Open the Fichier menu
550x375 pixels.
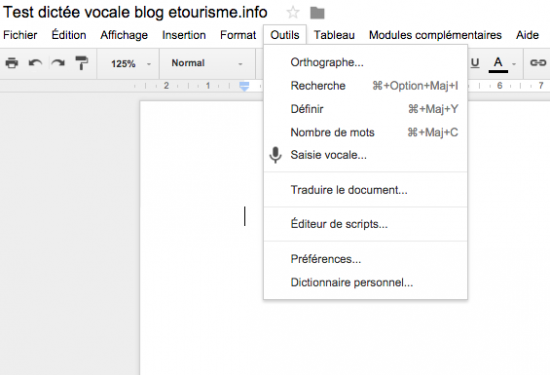coord(20,35)
